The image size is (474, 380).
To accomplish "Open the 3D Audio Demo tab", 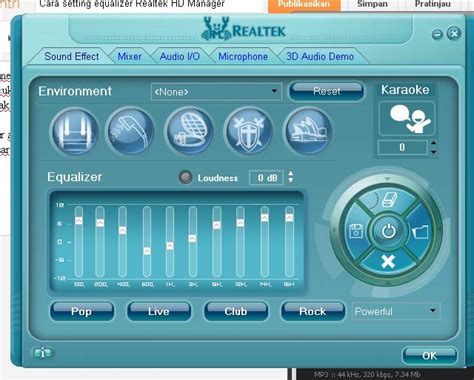I will click(320, 56).
